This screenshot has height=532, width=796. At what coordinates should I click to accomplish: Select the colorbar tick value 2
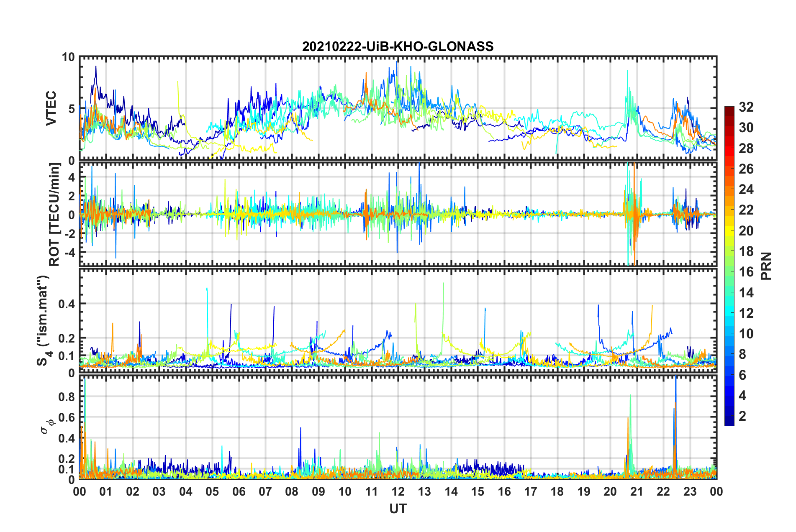[742, 416]
